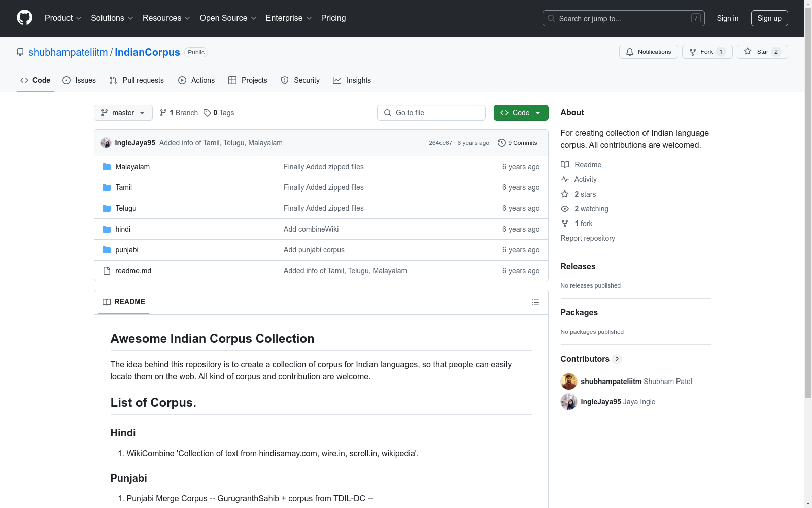Click the eye icon beside 2 watching
Viewport: 812px width, 508px height.
point(565,209)
